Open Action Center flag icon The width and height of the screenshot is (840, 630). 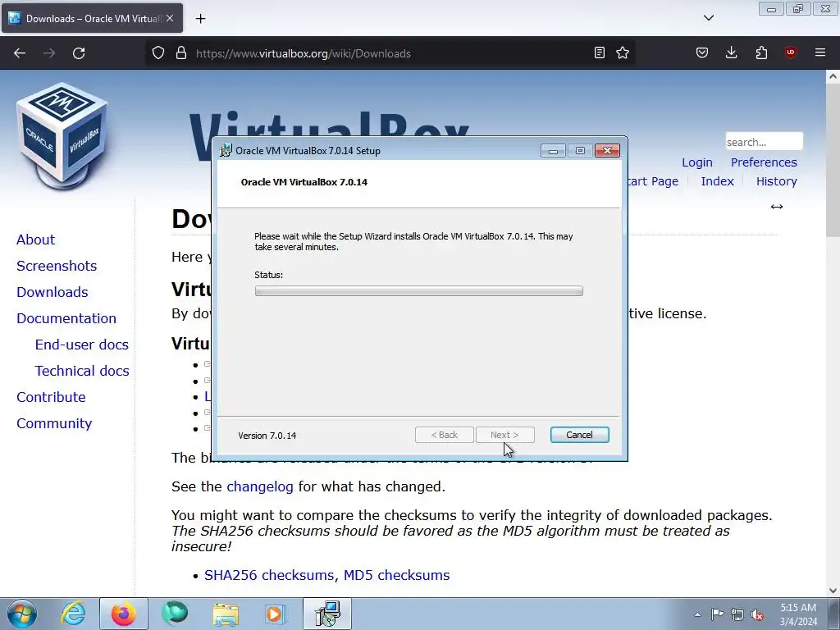point(717,614)
